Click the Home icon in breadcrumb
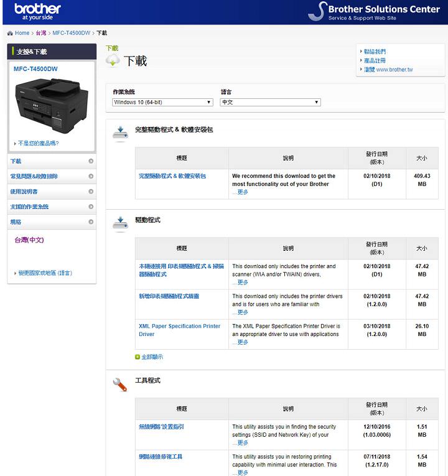The width and height of the screenshot is (448, 476). [11, 33]
